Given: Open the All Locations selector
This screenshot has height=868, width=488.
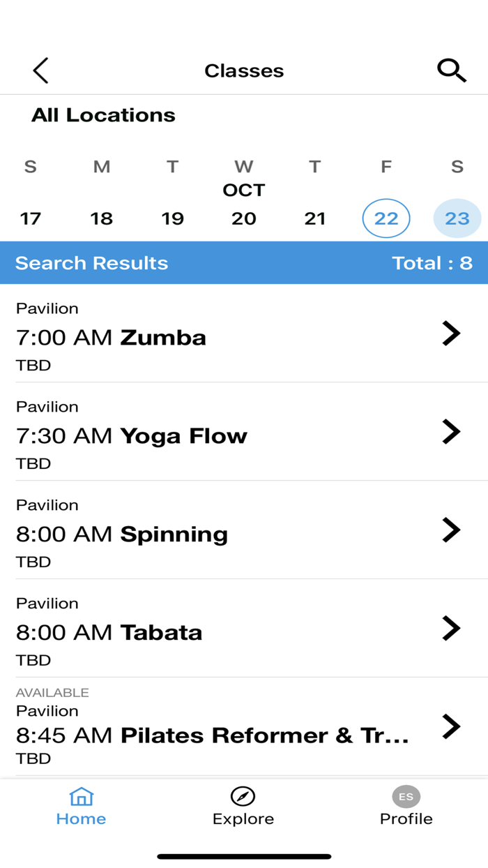Looking at the screenshot, I should (103, 115).
